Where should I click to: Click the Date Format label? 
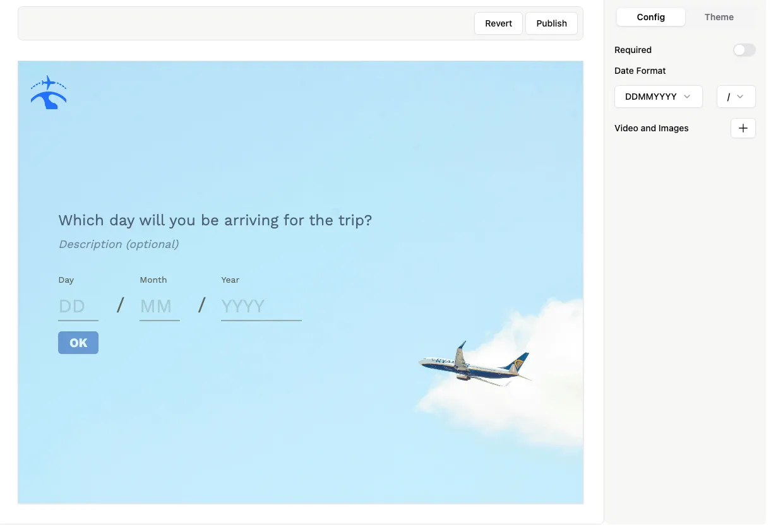[640, 71]
